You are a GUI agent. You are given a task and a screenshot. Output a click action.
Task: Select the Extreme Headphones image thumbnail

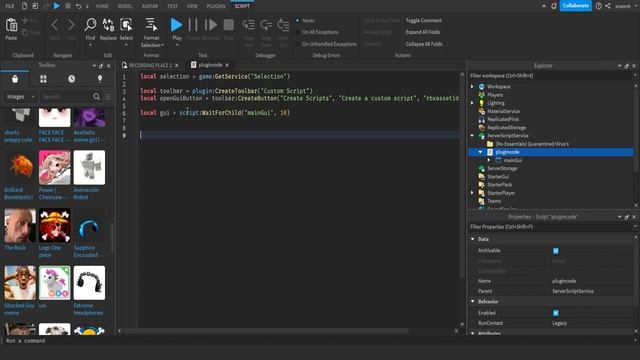(x=89, y=283)
